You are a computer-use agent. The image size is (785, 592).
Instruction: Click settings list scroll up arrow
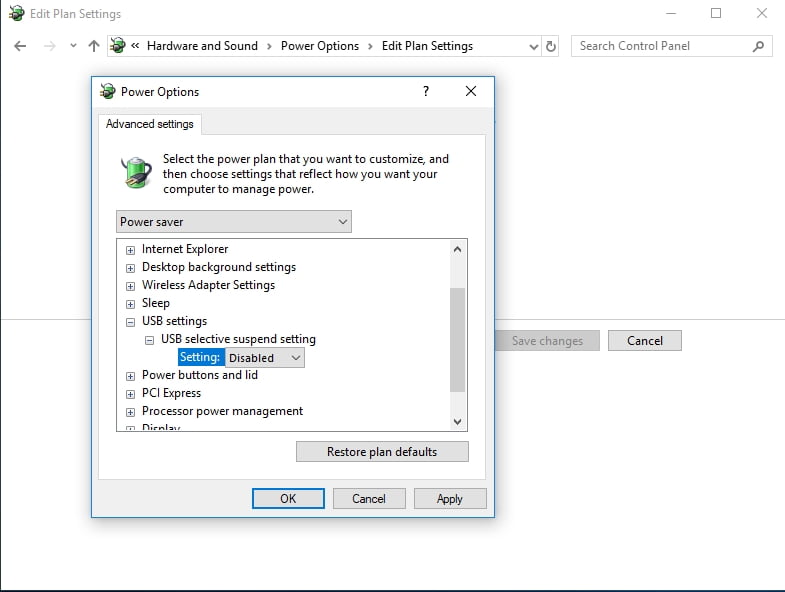pos(457,249)
